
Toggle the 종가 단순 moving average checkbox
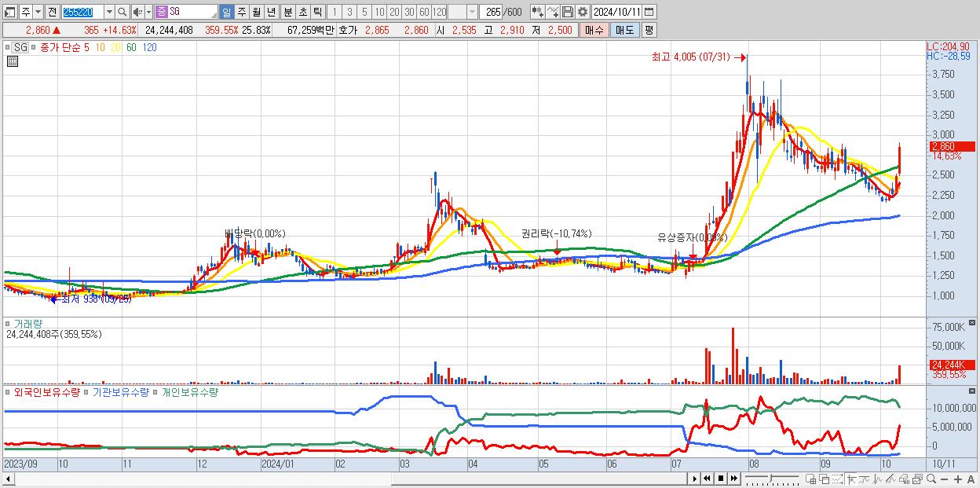[x=33, y=47]
